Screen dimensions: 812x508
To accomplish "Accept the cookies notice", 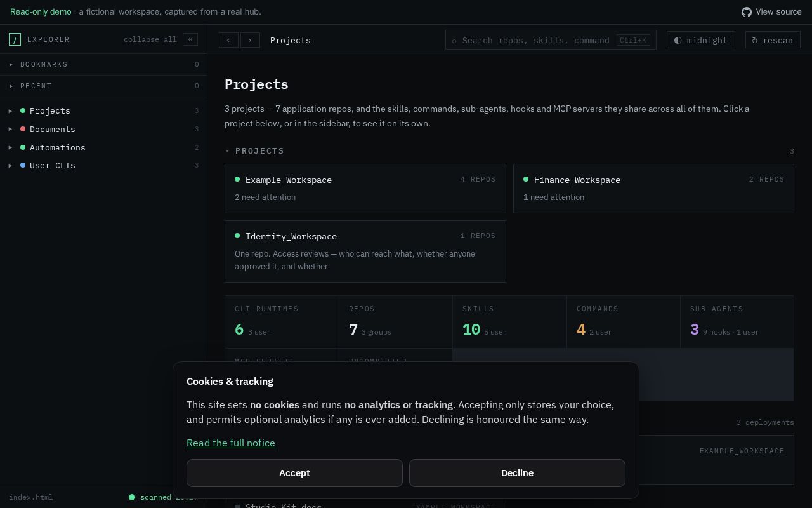I will pos(294,473).
